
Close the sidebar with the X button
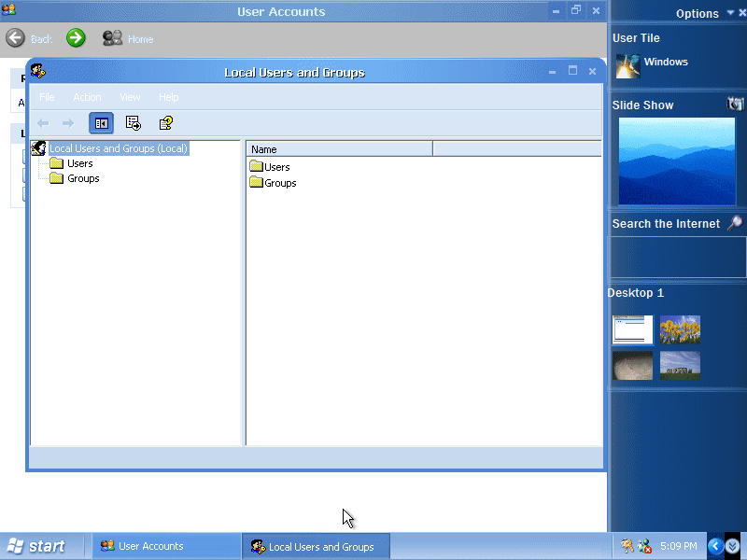coord(742,13)
